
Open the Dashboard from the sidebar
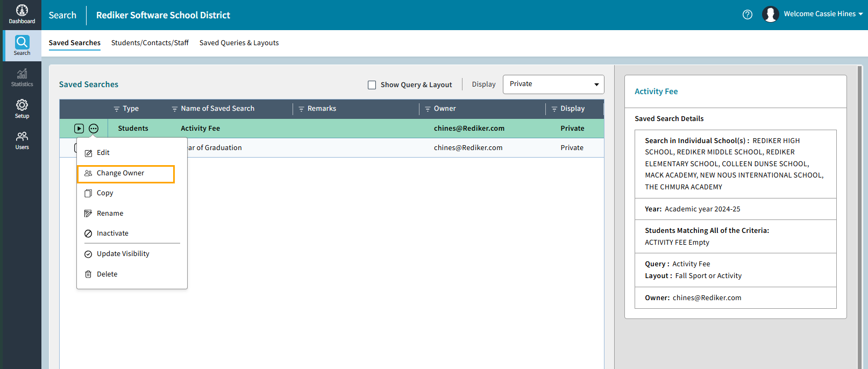[22, 15]
